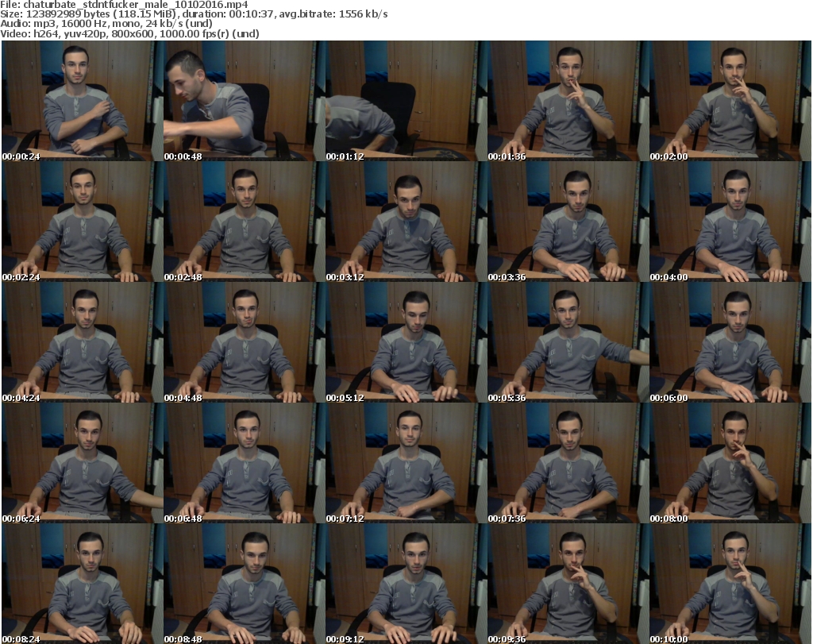813x644 pixels.
Task: Open the thumbnail at 00:02:48
Action: (245, 222)
